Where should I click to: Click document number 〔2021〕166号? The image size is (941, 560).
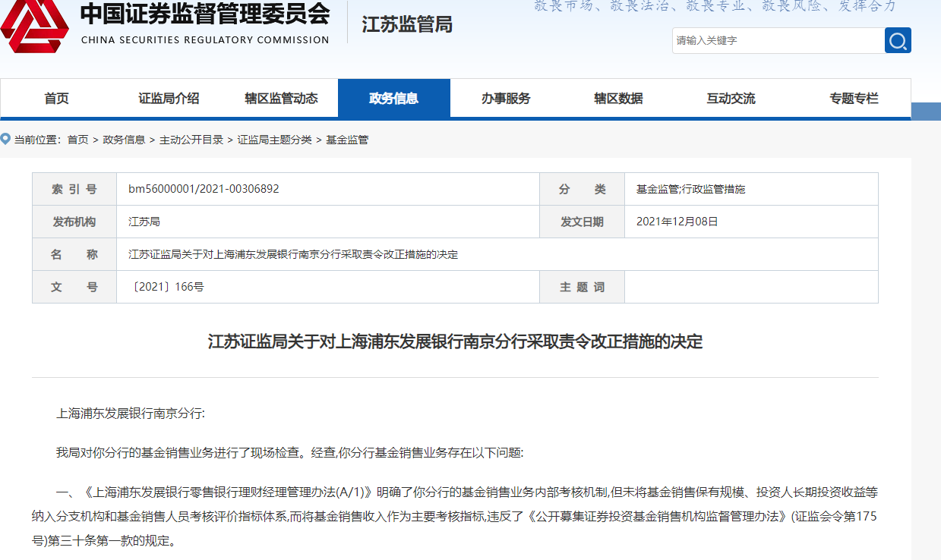[168, 287]
